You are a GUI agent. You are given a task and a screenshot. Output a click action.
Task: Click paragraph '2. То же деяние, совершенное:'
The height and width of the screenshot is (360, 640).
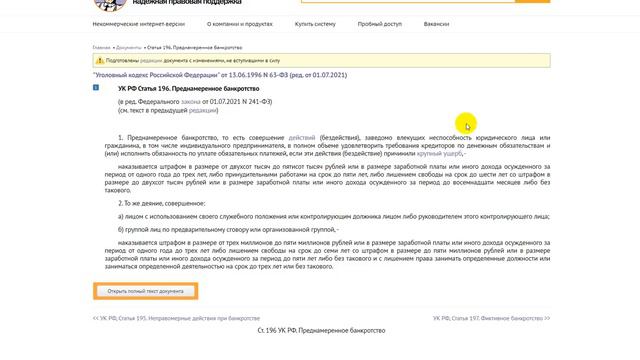tap(162, 204)
